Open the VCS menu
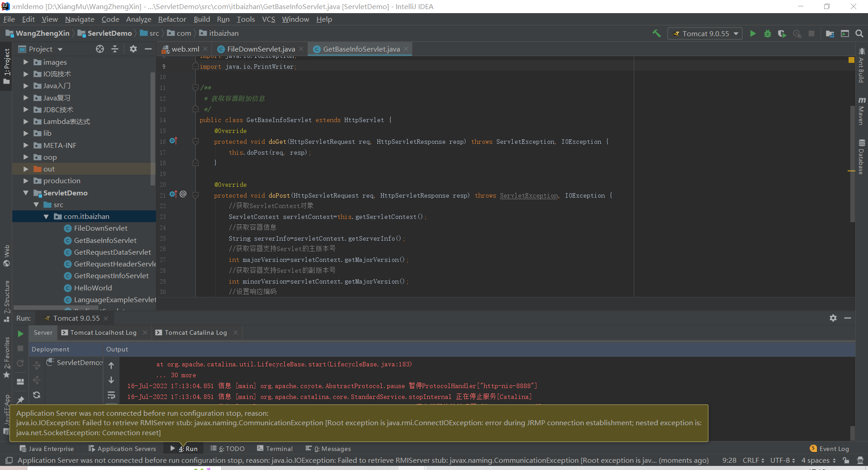 coord(269,19)
